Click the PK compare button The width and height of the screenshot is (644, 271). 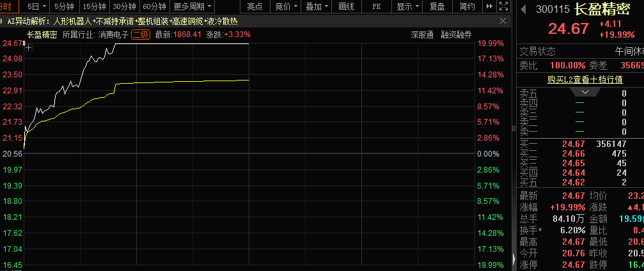point(376,6)
